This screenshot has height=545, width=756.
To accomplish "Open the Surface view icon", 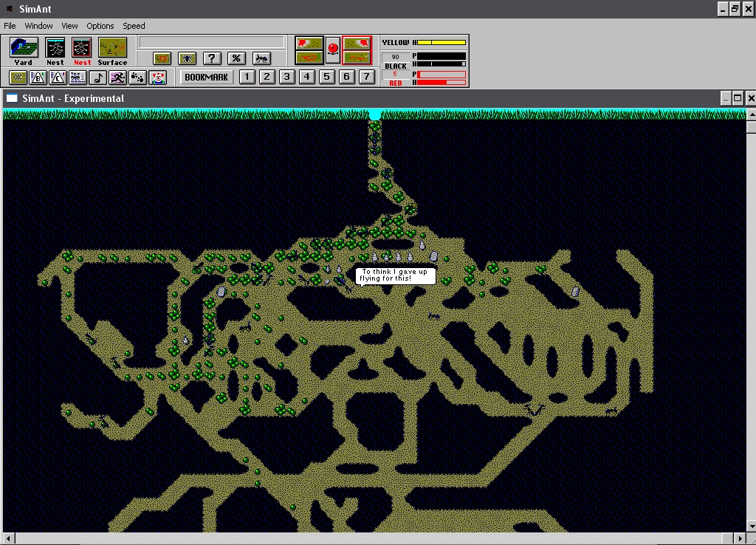I will (112, 48).
